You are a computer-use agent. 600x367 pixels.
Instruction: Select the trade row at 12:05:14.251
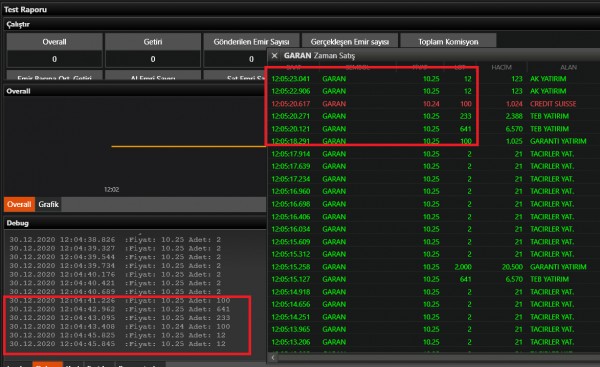click(x=434, y=317)
